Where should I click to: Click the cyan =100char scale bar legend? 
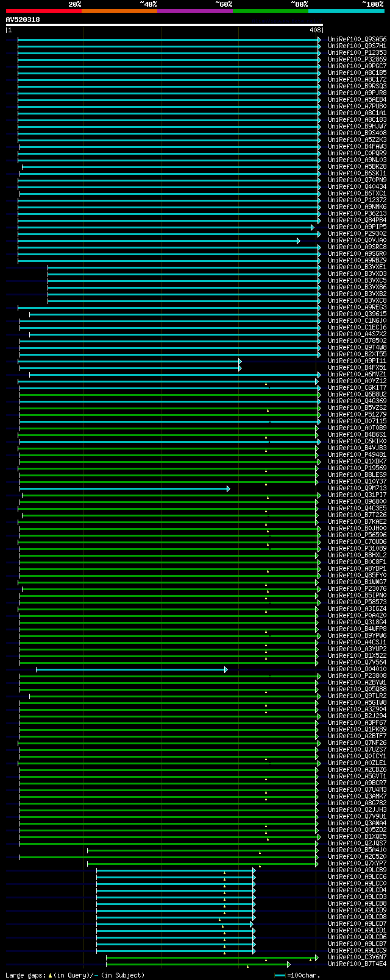point(280,975)
